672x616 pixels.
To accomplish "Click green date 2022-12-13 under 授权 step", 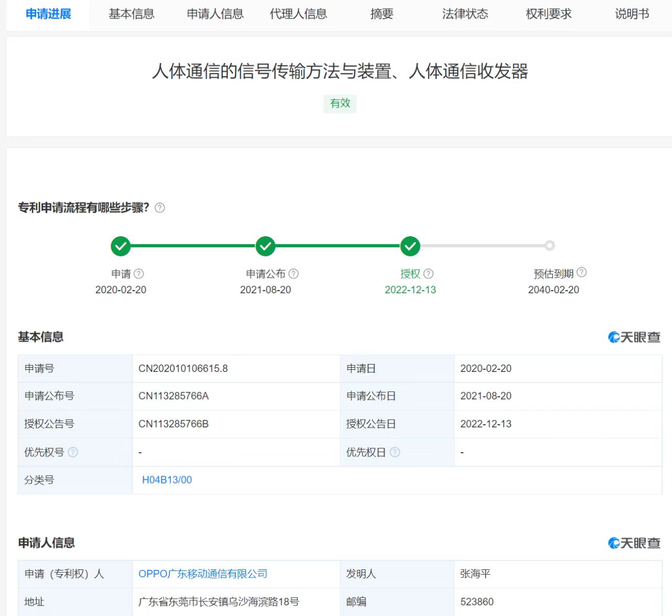I will 410,290.
